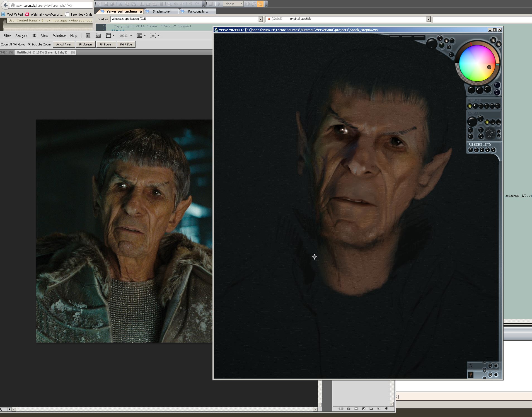Open the Build as dropdown arrow
Viewport: 532px width, 417px height.
pos(260,19)
